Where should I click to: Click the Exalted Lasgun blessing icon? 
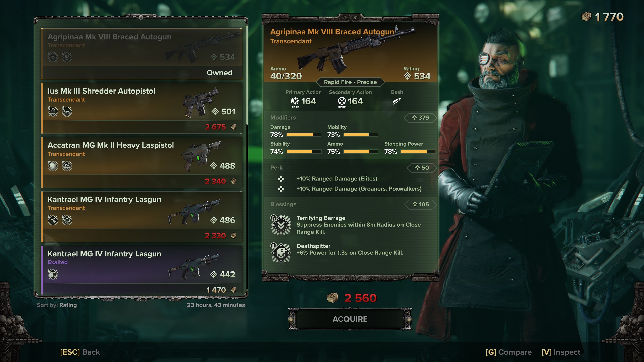pos(53,275)
